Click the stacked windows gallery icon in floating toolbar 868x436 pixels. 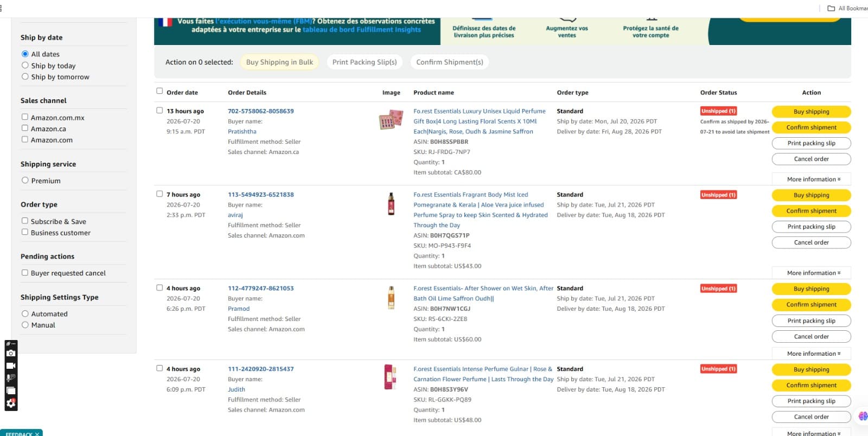(11, 390)
